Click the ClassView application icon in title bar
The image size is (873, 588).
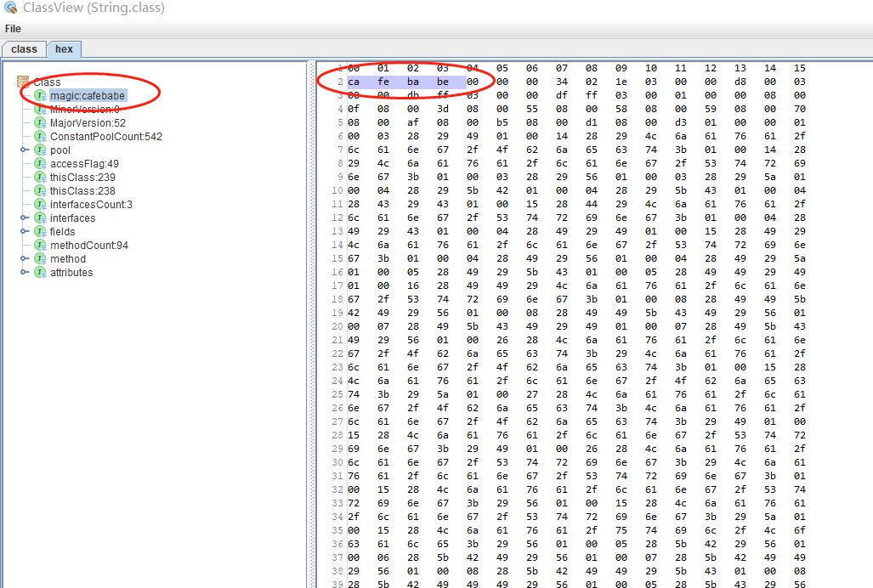point(10,8)
